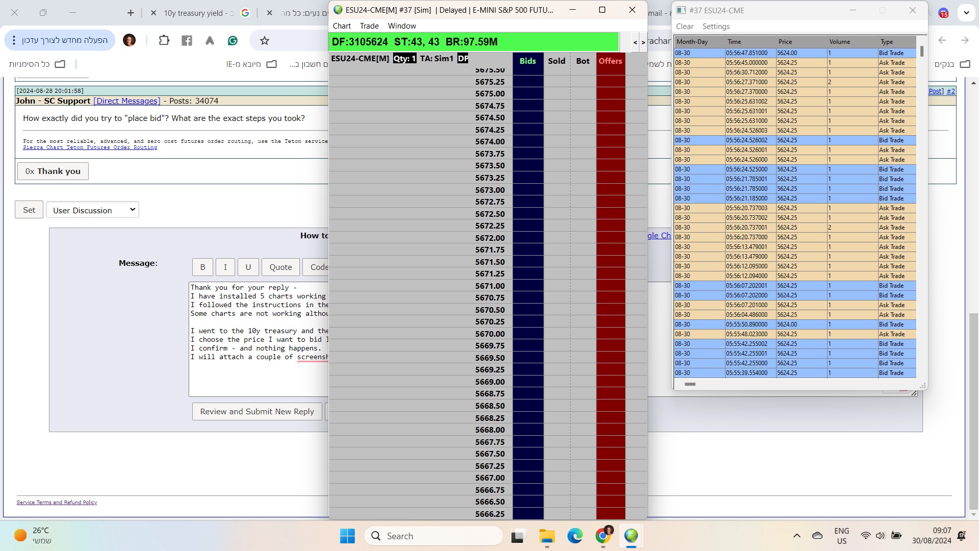Click the right arrow in DOM header
This screenshot has width=980, height=551.
[643, 42]
